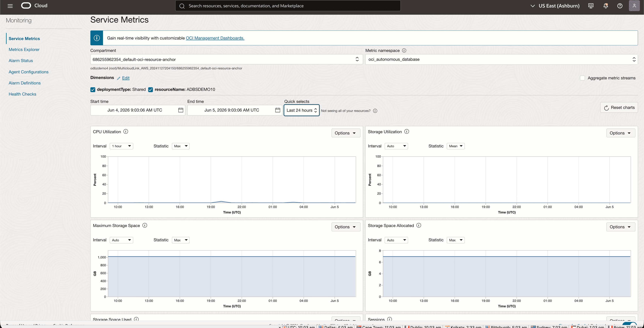Open the user profile avatar
This screenshot has width=644, height=328.
634,6
